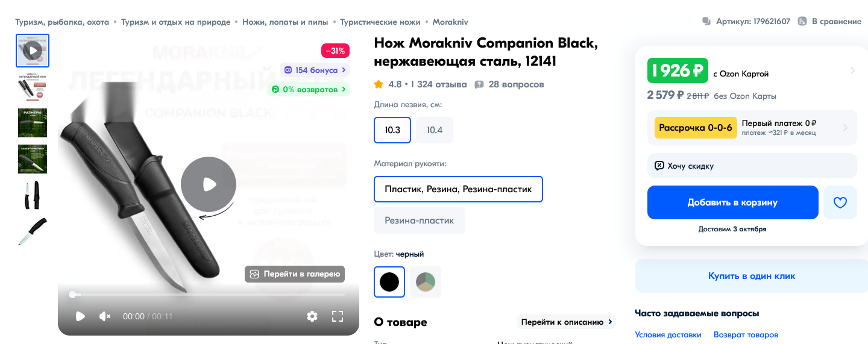Viewport: 868px width, 344px height.
Task: Add product to comparison list
Action: tap(829, 22)
